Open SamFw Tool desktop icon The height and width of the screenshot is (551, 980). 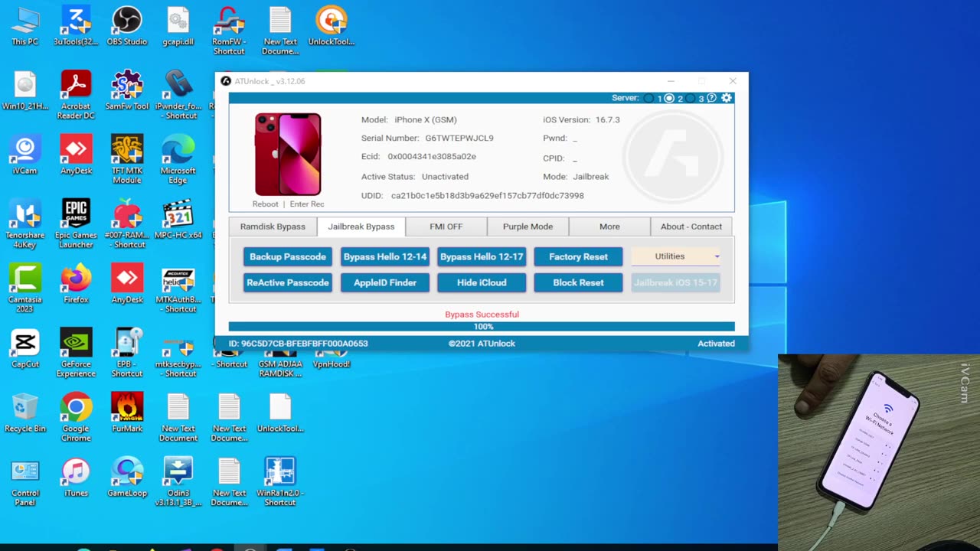[x=127, y=90]
